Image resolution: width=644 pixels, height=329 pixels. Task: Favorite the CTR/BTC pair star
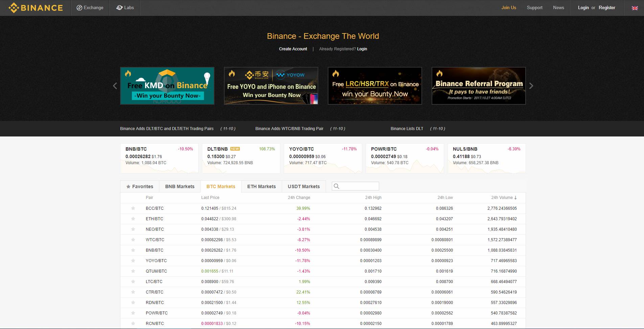[133, 292]
